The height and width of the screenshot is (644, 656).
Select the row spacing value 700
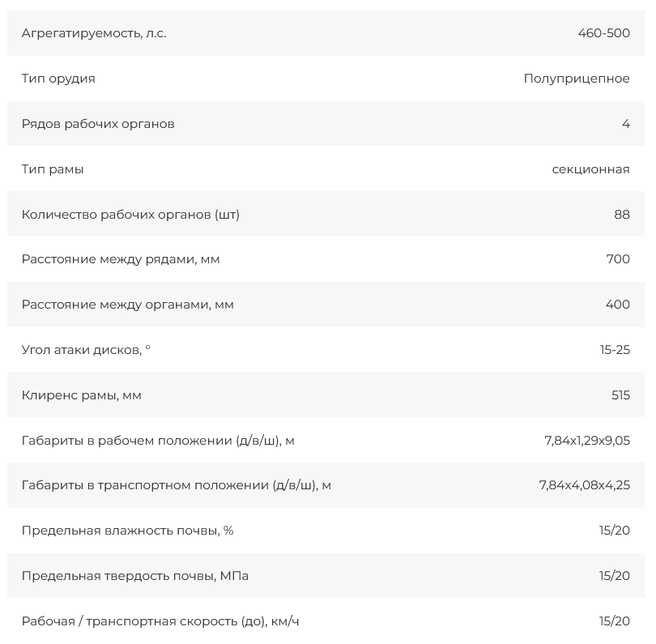point(618,259)
